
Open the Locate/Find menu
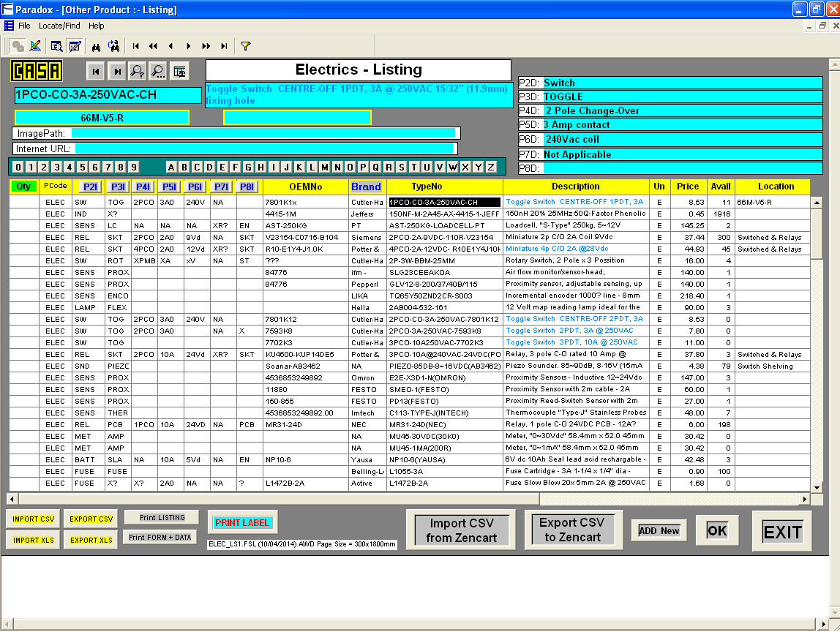(59, 26)
